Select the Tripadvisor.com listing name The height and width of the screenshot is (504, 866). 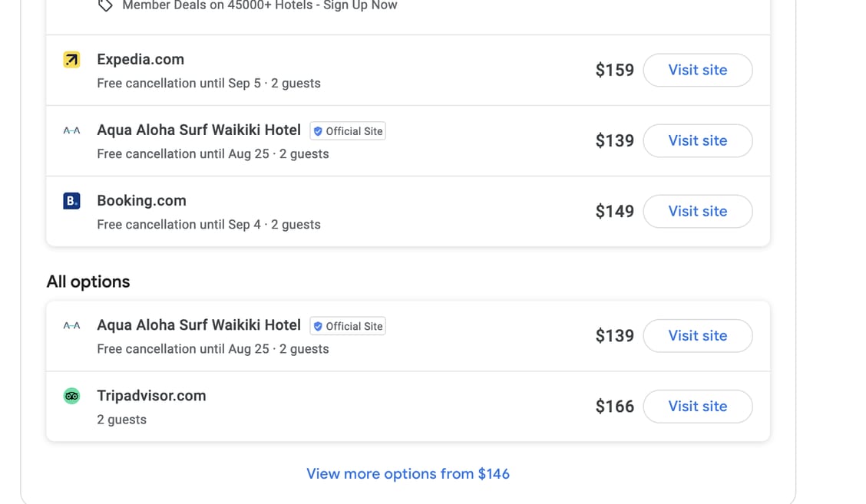point(151,396)
